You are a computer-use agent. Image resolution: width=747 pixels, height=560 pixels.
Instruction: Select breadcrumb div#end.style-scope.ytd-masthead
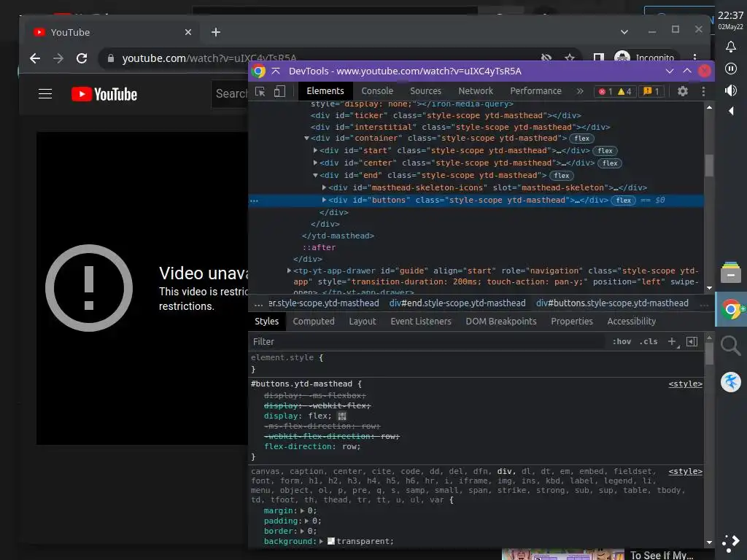pyautogui.click(x=457, y=303)
